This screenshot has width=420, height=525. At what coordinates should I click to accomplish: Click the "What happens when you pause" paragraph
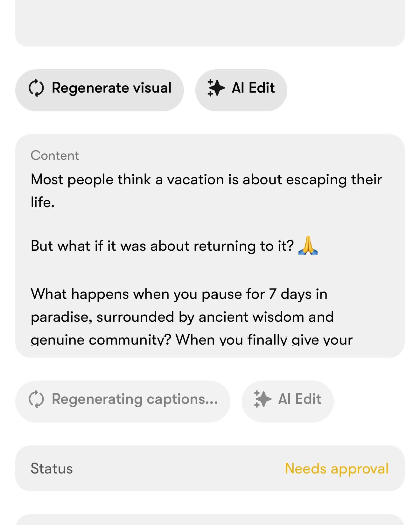coord(179,294)
